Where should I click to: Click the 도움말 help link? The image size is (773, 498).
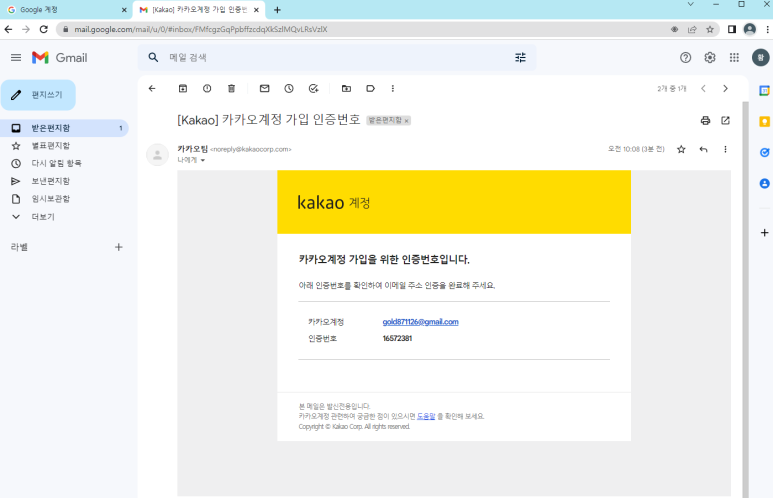(x=426, y=416)
